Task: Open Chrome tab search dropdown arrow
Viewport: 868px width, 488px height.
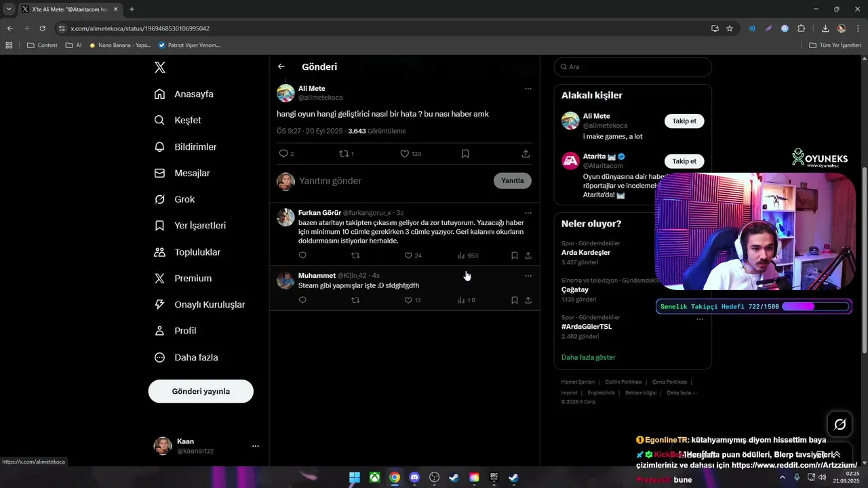Action: tap(9, 9)
